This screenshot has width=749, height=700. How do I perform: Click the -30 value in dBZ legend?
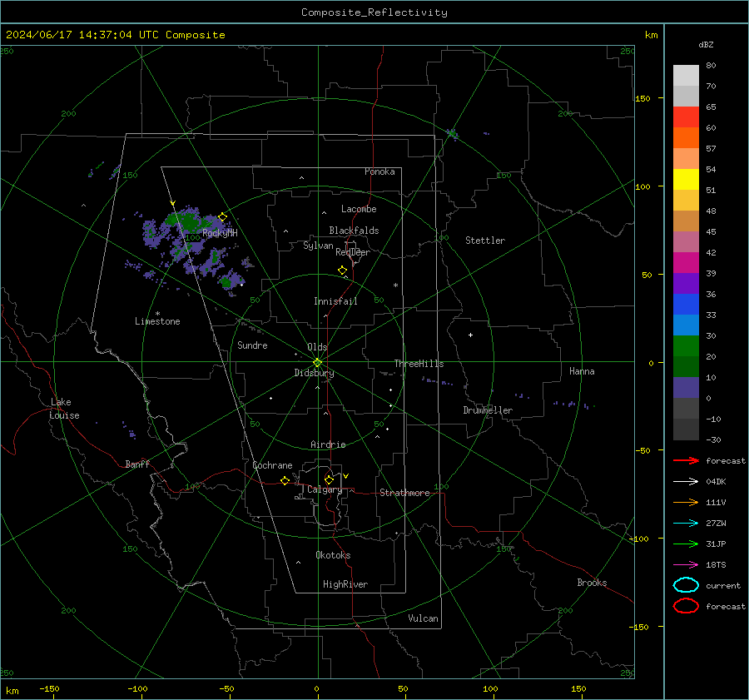[x=714, y=439]
